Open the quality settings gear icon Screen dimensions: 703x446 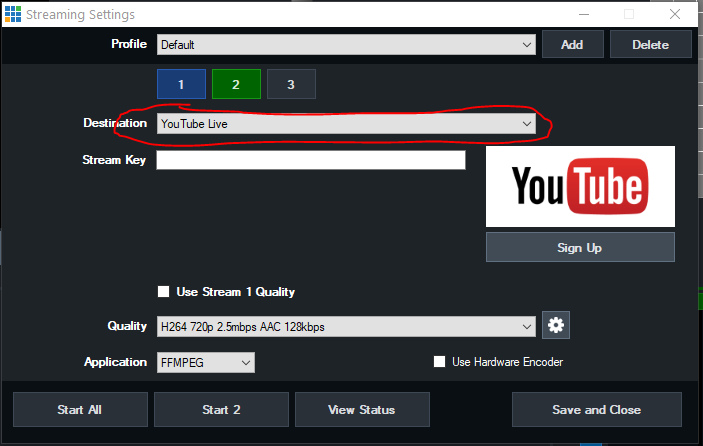[x=555, y=326]
